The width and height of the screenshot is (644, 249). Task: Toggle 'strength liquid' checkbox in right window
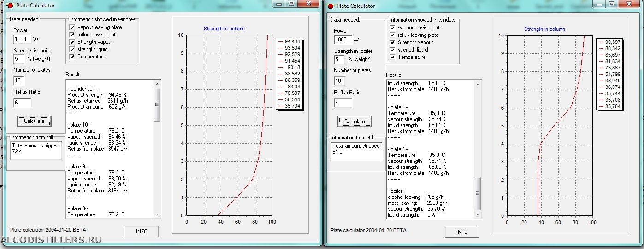point(392,50)
